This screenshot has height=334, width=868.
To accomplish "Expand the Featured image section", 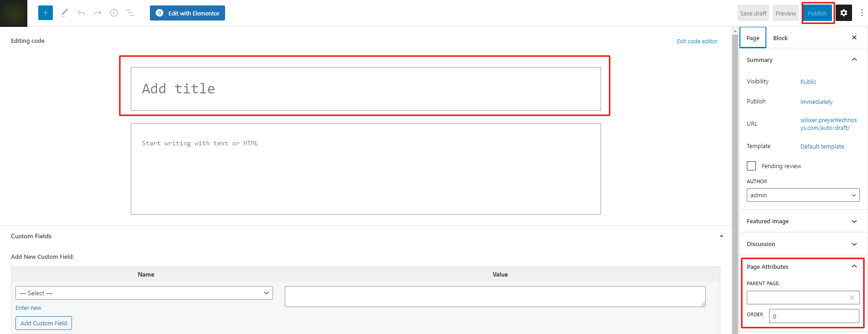I will [x=803, y=221].
